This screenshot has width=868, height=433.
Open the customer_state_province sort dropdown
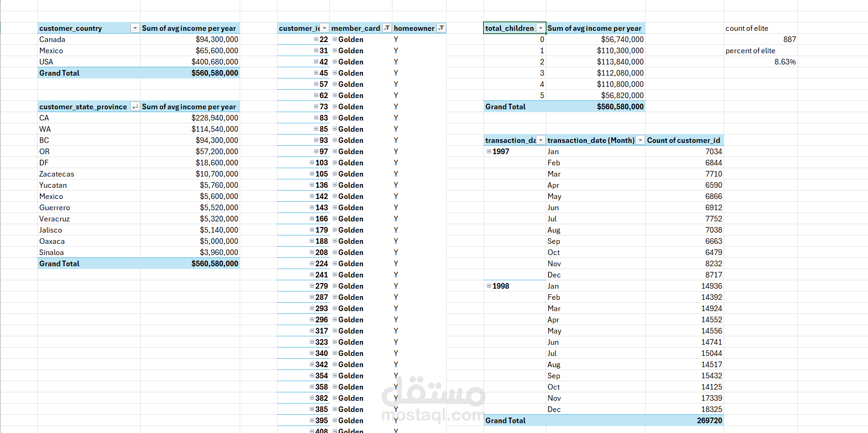[x=135, y=106]
